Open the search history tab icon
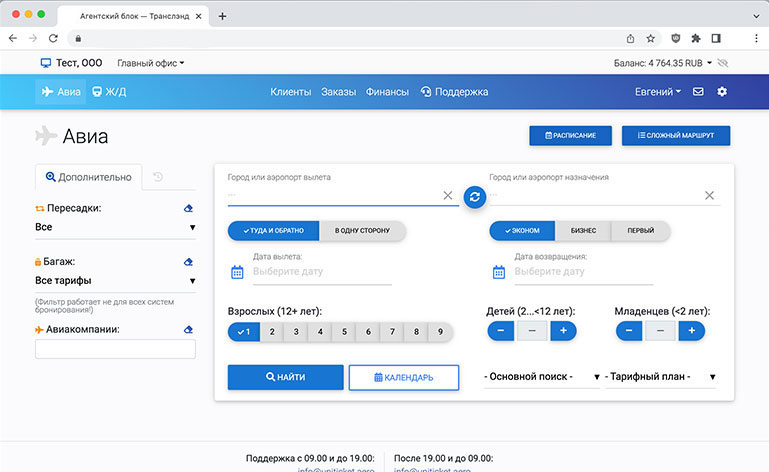Image resolution: width=769 pixels, height=472 pixels. click(x=158, y=177)
